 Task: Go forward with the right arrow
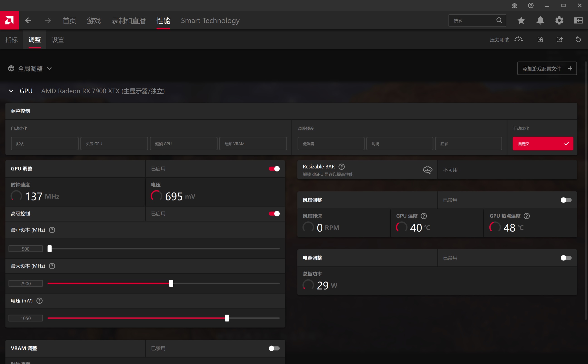pyautogui.click(x=48, y=20)
